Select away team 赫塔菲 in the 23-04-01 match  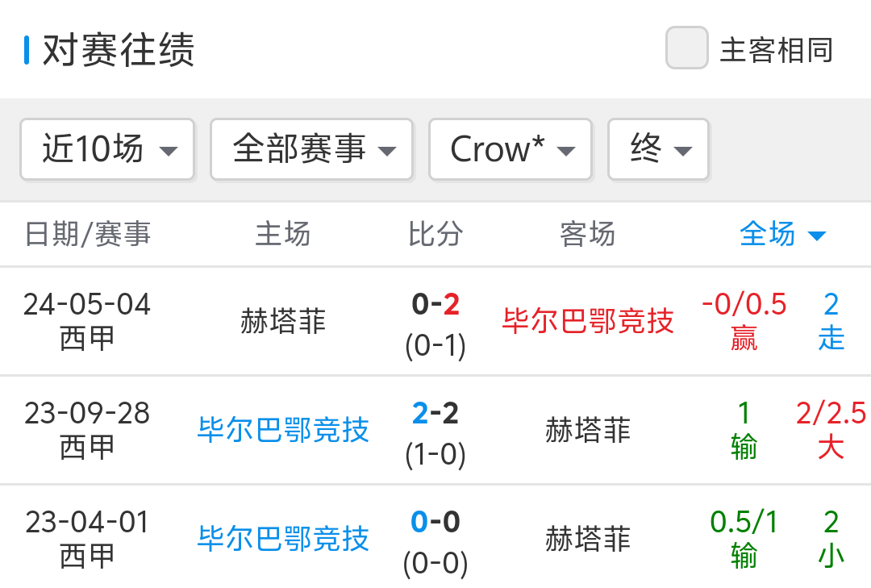[588, 539]
